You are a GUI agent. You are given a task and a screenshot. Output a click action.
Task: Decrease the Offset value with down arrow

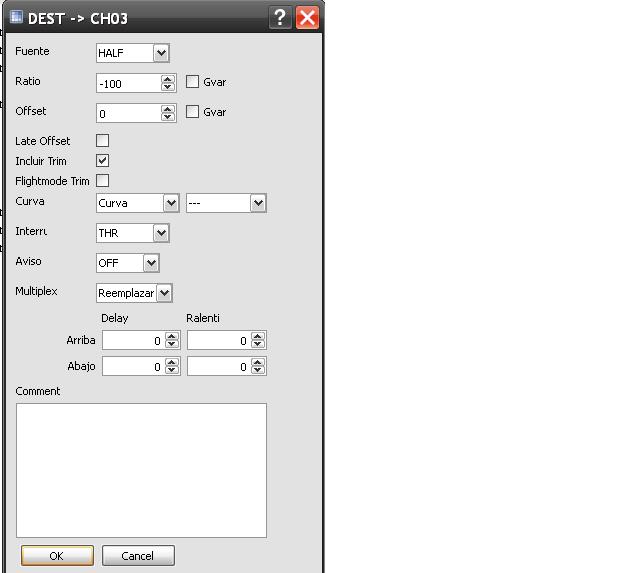click(169, 118)
